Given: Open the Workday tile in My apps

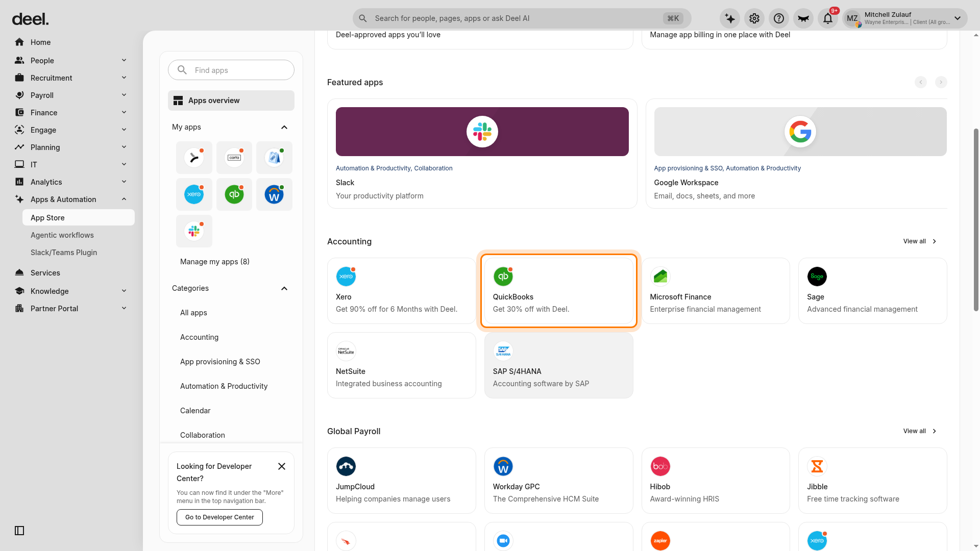Looking at the screenshot, I should (x=274, y=194).
